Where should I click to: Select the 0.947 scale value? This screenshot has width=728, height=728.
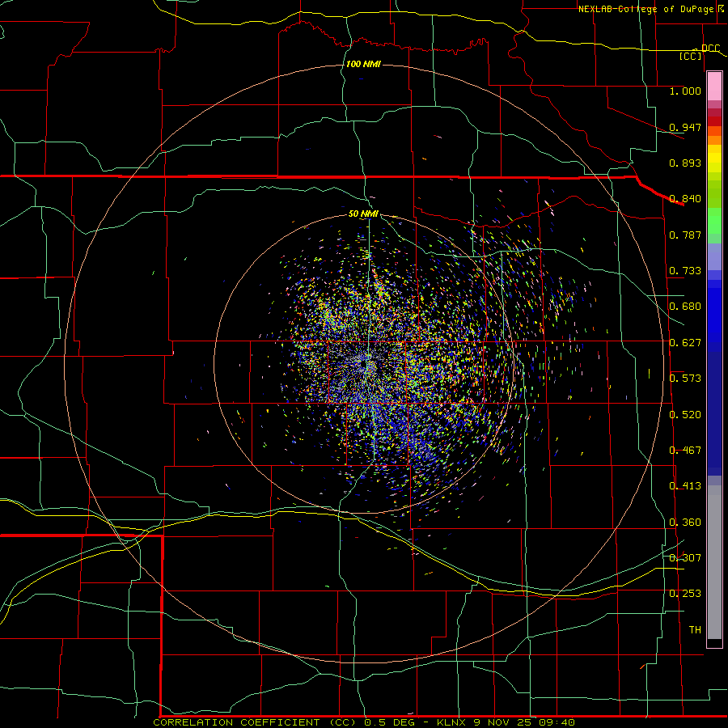[x=685, y=127]
